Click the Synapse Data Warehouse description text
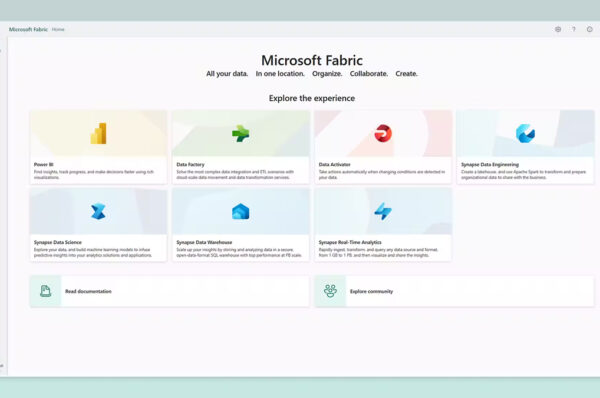Screen dimensions: 600x398 239,252
